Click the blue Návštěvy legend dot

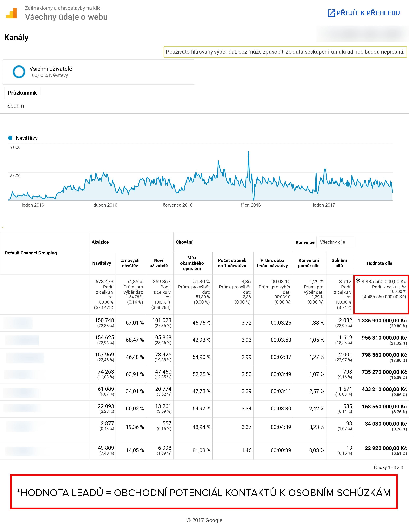click(x=10, y=138)
